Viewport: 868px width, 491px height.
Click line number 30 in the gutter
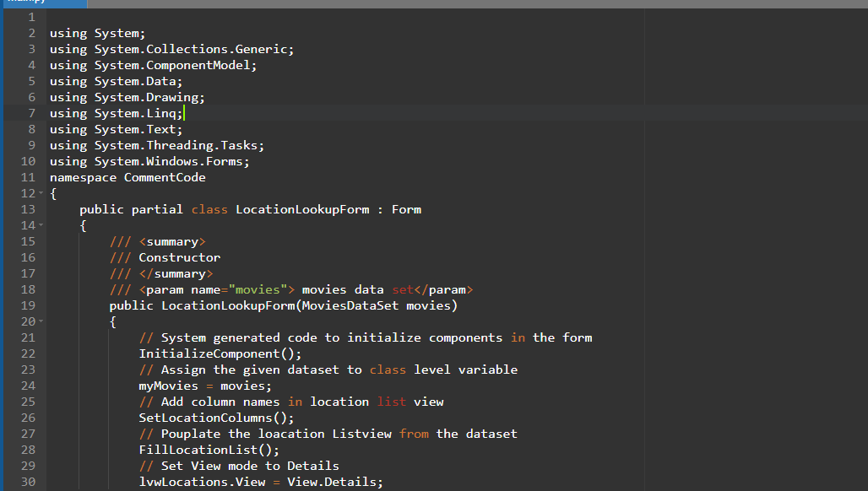tap(28, 482)
